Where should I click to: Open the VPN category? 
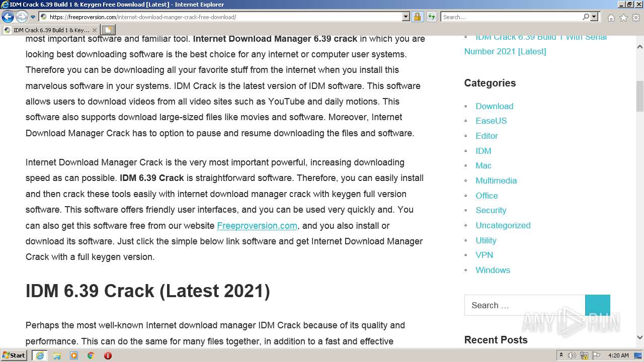point(485,255)
